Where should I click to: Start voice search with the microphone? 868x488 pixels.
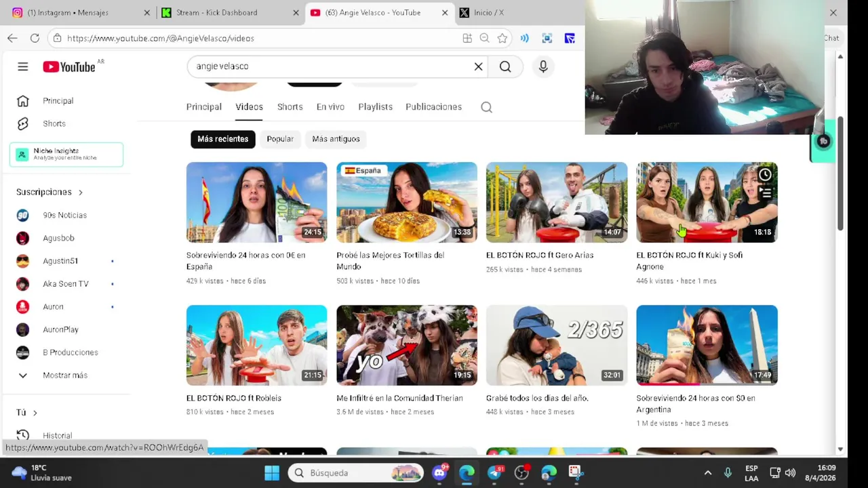pos(543,66)
